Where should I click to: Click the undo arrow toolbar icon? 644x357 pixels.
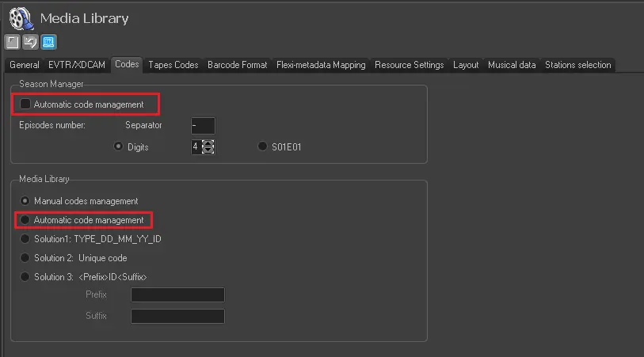(x=30, y=42)
